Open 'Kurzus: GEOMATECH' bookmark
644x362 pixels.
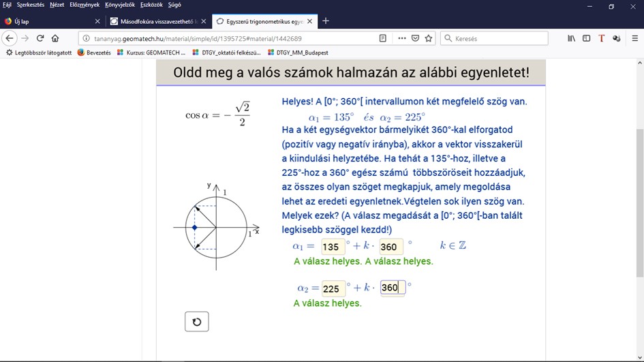pyautogui.click(x=151, y=52)
